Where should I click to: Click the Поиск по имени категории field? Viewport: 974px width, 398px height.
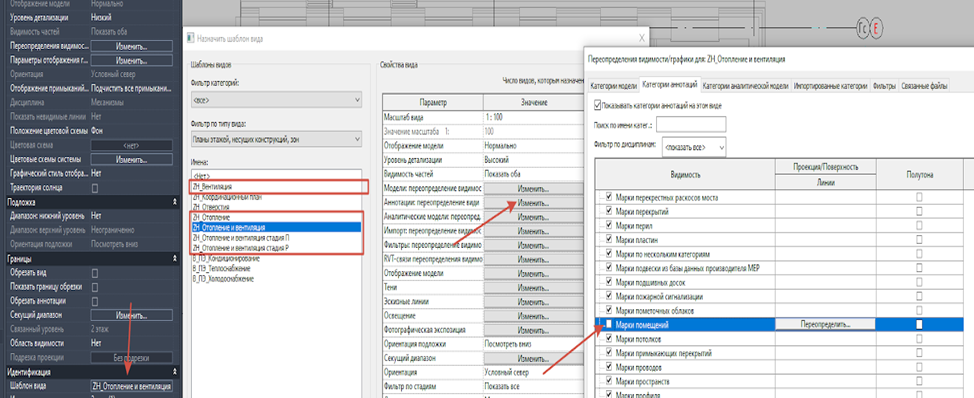(x=691, y=125)
